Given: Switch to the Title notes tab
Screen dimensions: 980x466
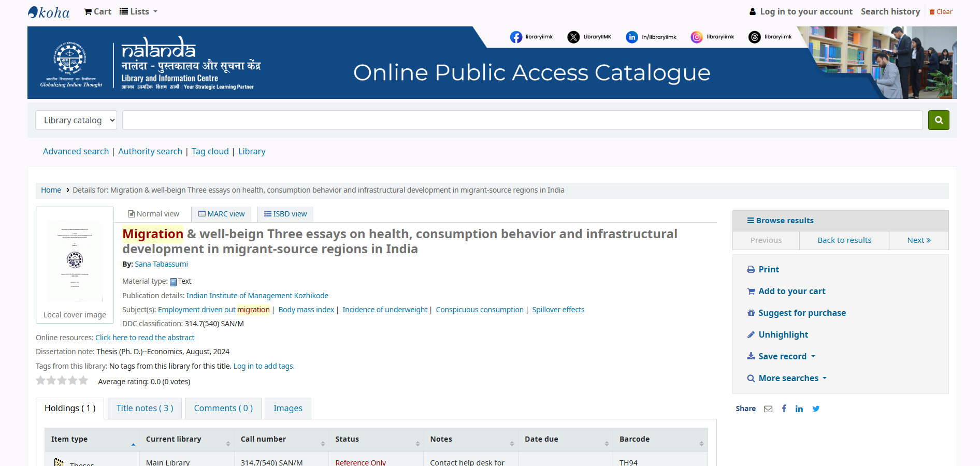Looking at the screenshot, I should pos(145,409).
